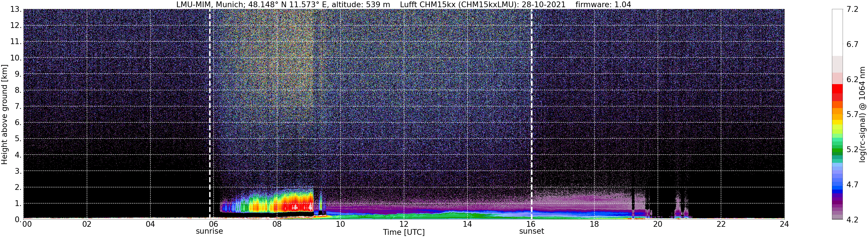Click the height axis tick "10."
868x238 pixels.
click(x=16, y=58)
